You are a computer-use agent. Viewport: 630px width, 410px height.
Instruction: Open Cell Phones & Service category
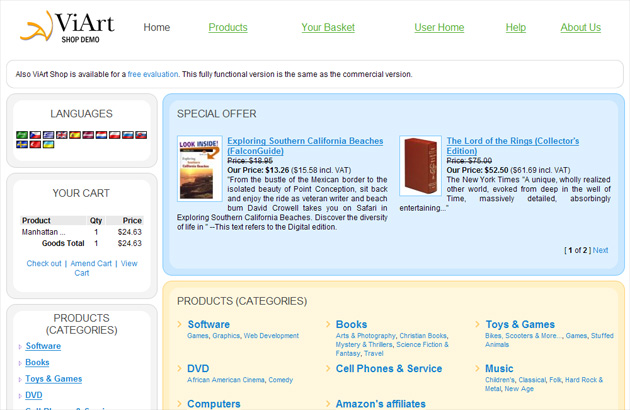[x=389, y=369]
